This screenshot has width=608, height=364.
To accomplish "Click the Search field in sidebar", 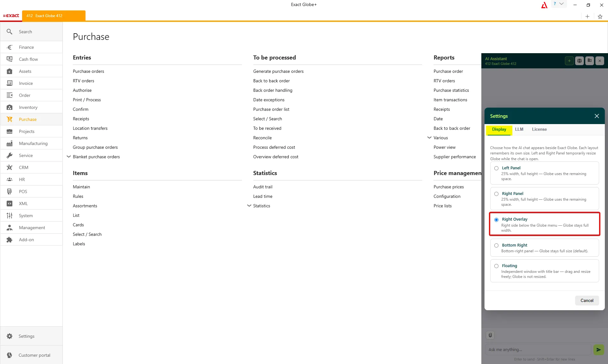I will (31, 32).
